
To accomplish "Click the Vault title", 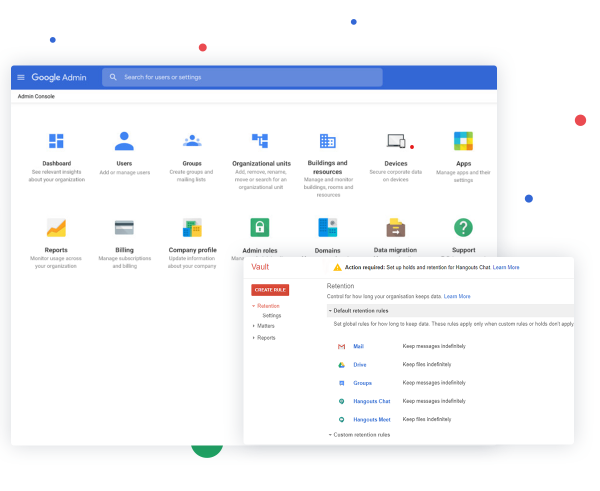I will point(260,267).
